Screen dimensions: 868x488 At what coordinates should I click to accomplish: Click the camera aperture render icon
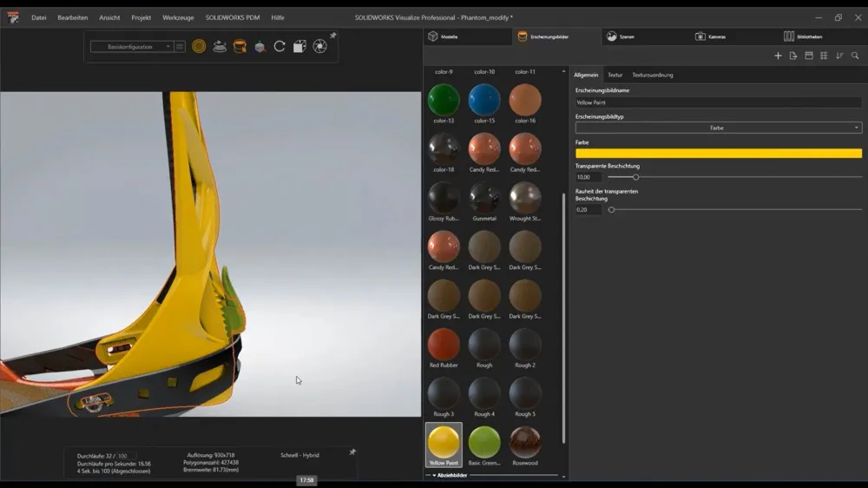320,47
